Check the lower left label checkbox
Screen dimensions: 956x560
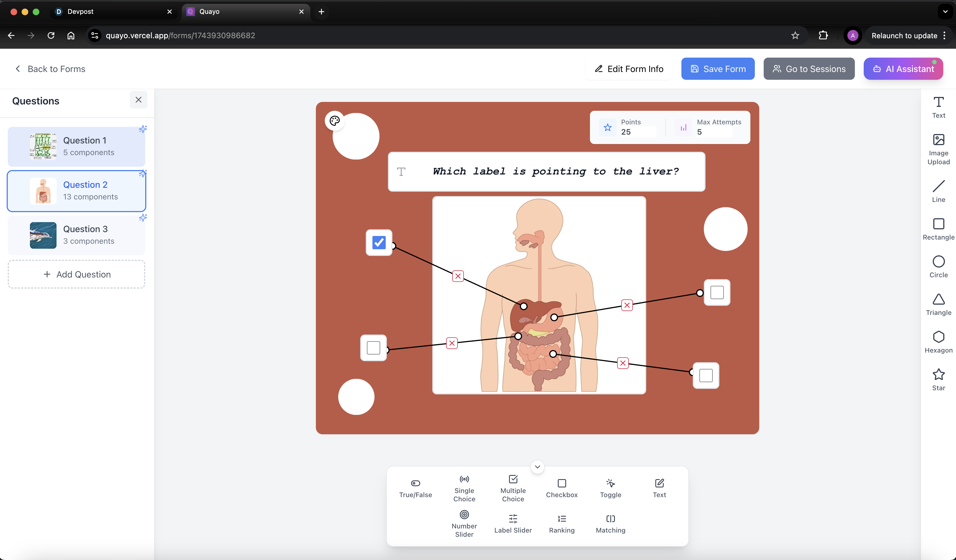[x=373, y=347]
